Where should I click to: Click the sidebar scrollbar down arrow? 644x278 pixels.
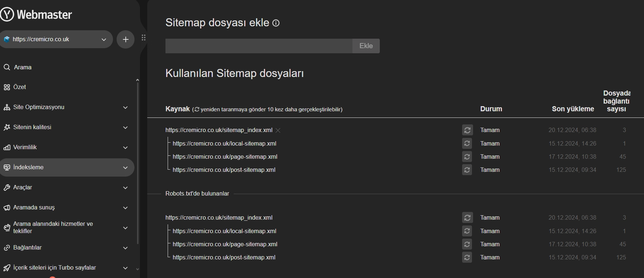point(137,269)
